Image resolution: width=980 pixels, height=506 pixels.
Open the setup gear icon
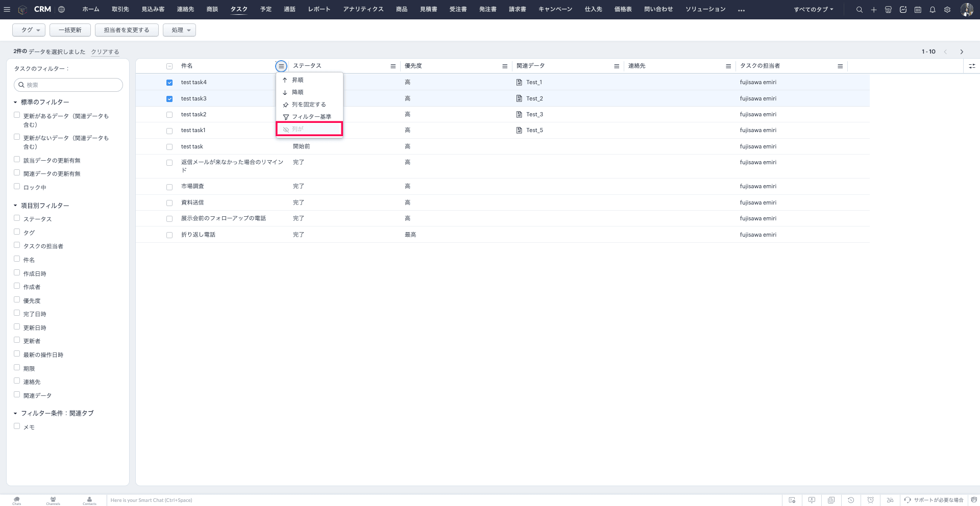tap(947, 10)
